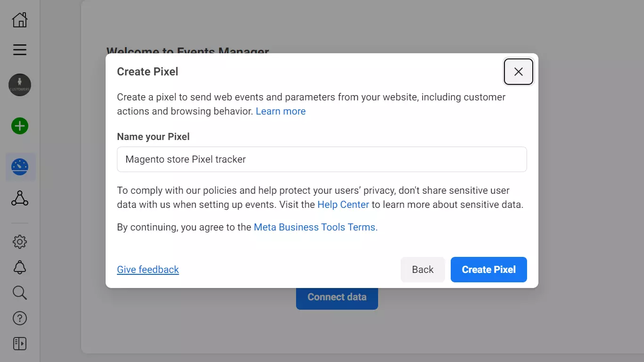The image size is (644, 362).
Task: Open the Help Center link
Action: point(343,205)
